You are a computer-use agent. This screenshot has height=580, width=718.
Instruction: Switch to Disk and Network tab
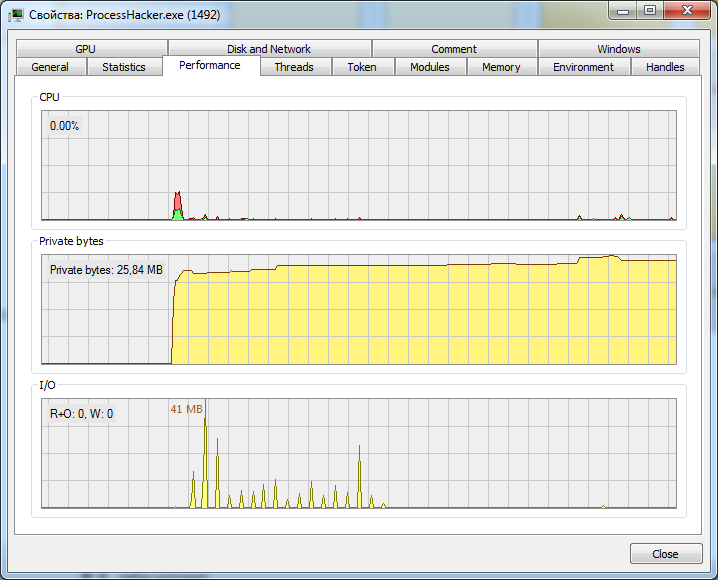[x=269, y=49]
